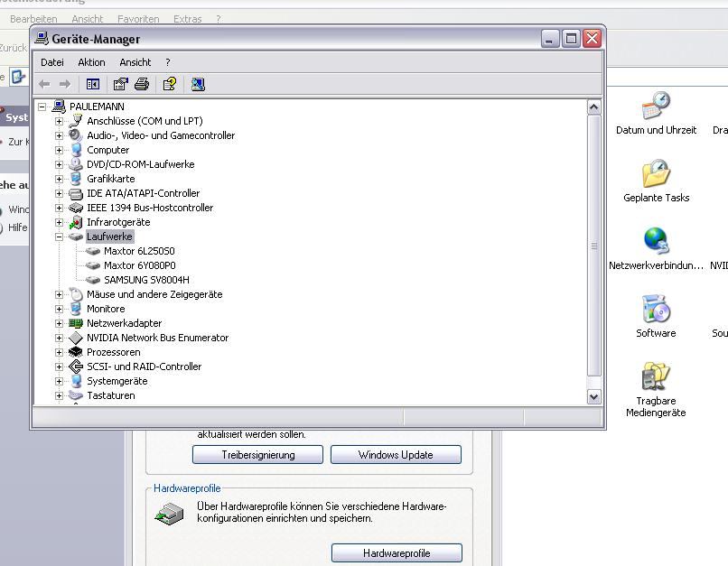Image resolution: width=728 pixels, height=566 pixels.
Task: Toggle the console tree view toolbar icon
Action: [x=93, y=84]
